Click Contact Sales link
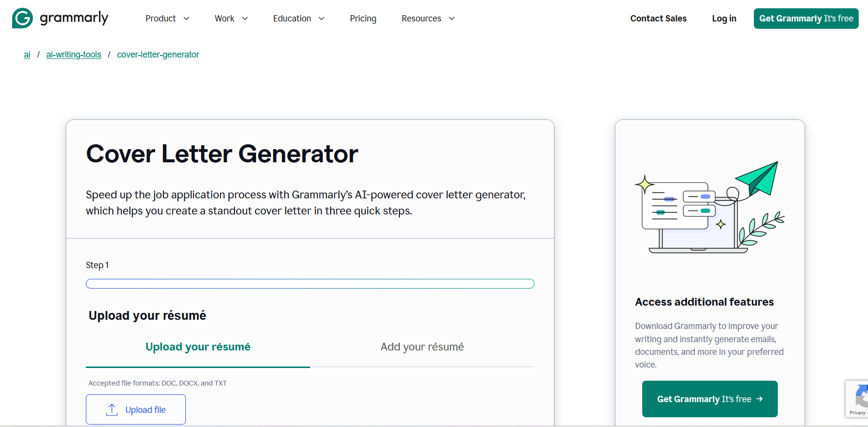868x427 pixels. pos(658,19)
